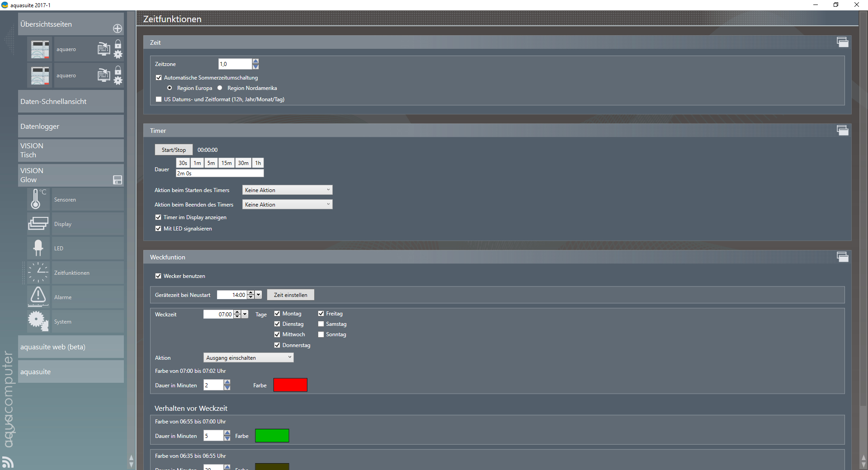
Task: Open gear settings of the second aquaero page
Action: [x=118, y=81]
